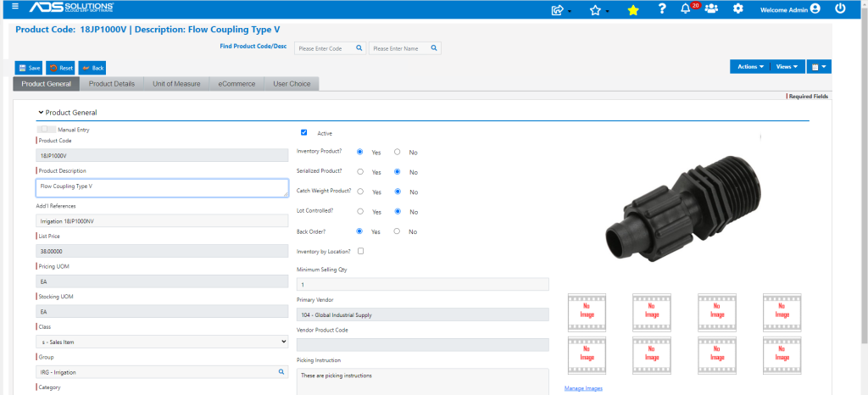Open the clipboard icon dropdown
Screen dimensions: 868x395
coord(819,66)
